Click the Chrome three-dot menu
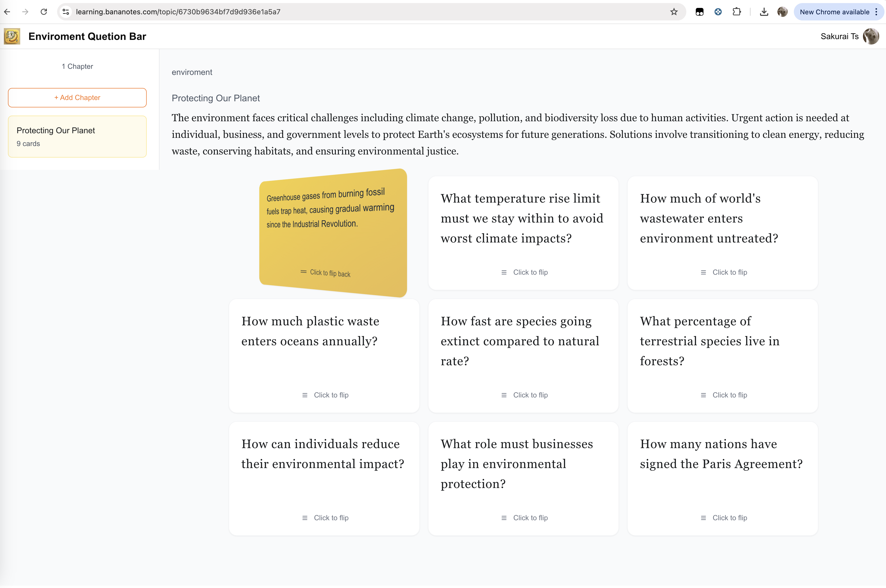 (877, 12)
